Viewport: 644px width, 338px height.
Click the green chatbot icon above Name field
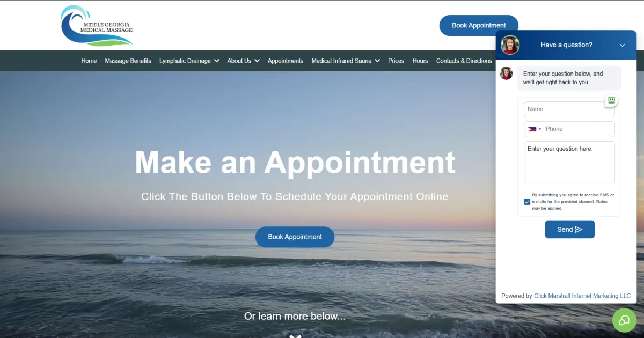[611, 100]
